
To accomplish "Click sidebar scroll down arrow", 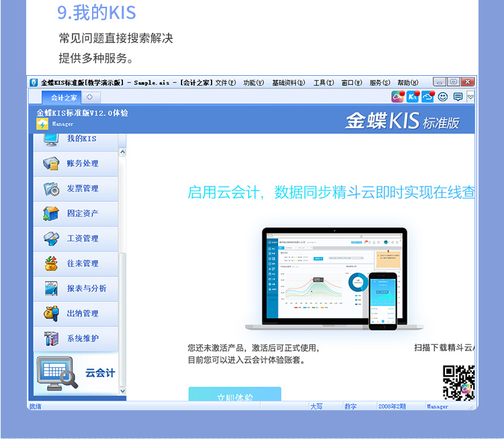I will click(x=122, y=391).
